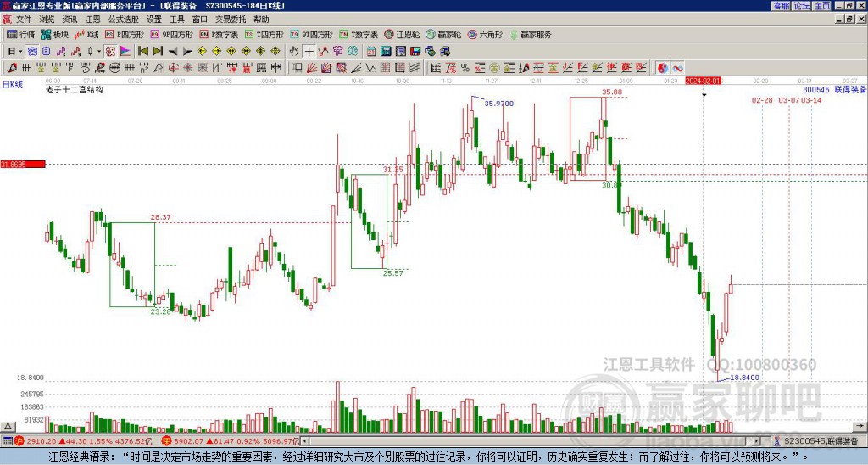Jump to last bar with skip-end icon
Image resolution: width=868 pixels, height=465 pixels.
158,52
